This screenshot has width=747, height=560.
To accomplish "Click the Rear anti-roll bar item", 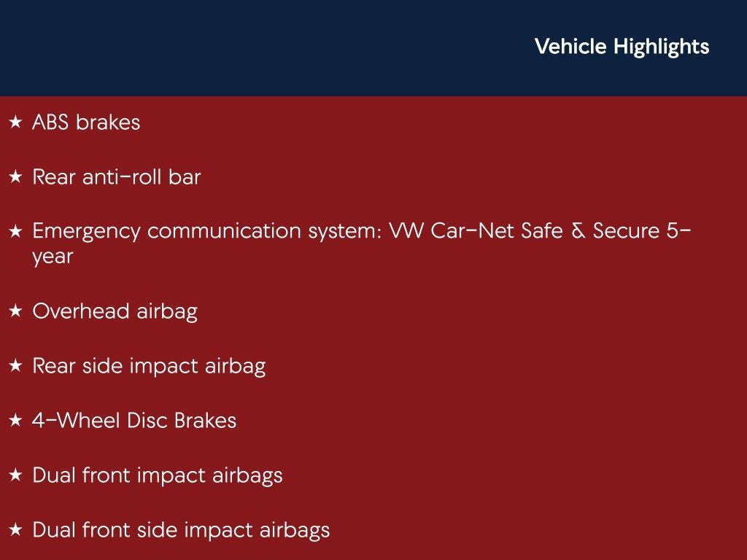I will (x=116, y=177).
